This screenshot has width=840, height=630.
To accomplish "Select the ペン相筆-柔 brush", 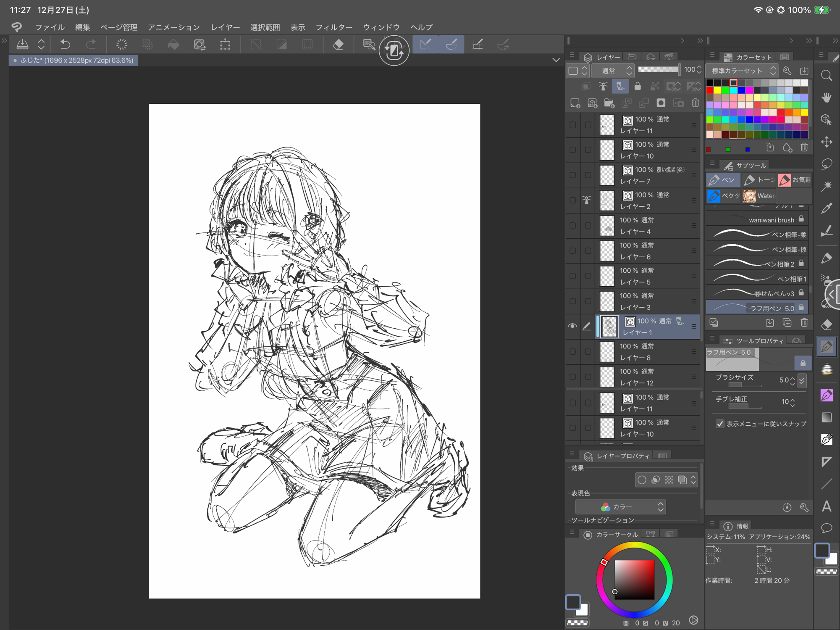I will [756, 234].
